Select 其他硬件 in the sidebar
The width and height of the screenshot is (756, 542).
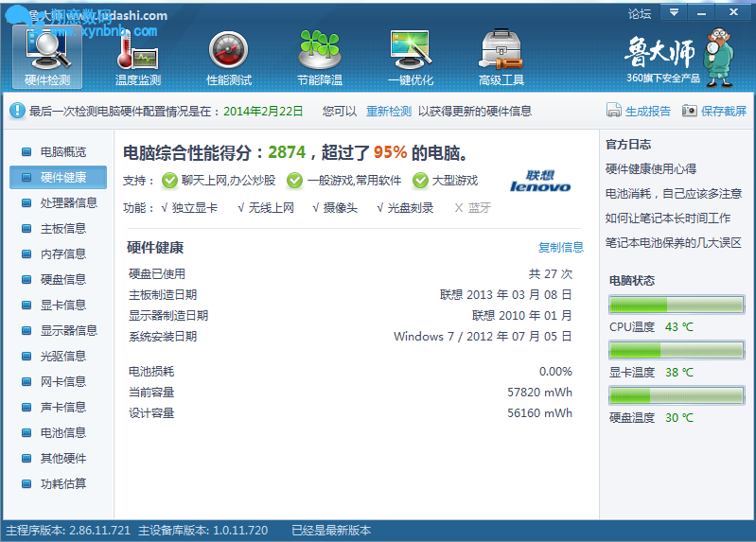[x=58, y=459]
